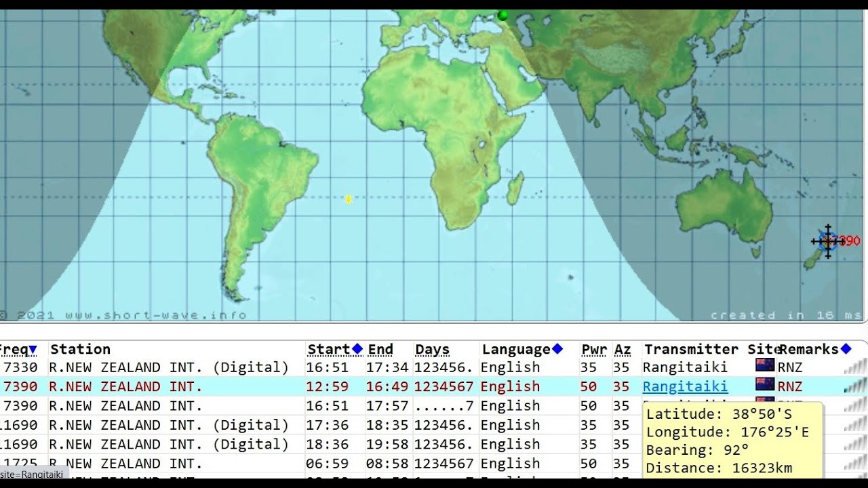The width and height of the screenshot is (868, 488).
Task: Sort table by the End column header
Action: click(x=380, y=349)
